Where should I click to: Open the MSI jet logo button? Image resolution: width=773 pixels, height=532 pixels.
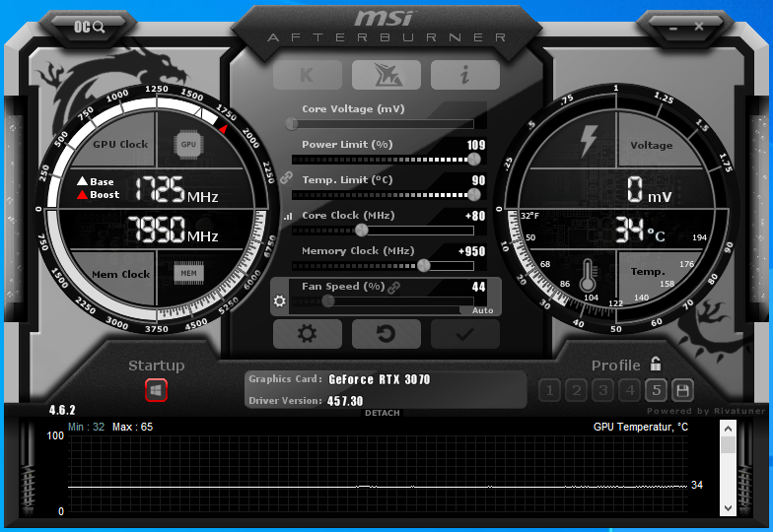coord(386,75)
